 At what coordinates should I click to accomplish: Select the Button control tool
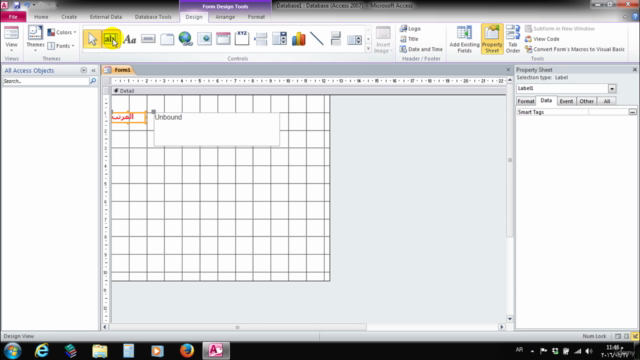point(148,39)
